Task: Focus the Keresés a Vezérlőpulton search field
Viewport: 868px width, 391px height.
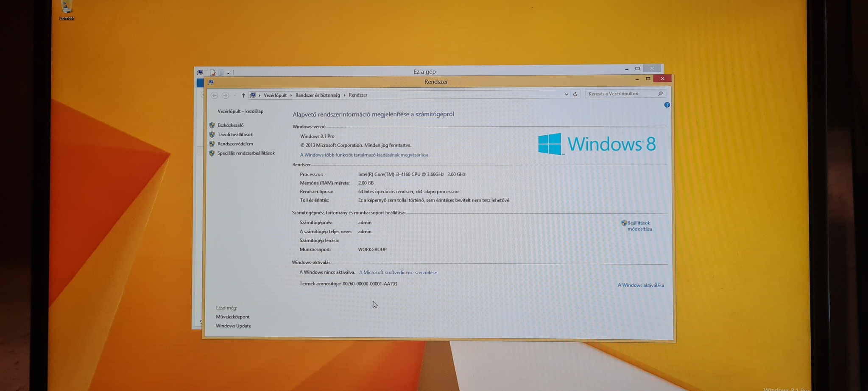Action: click(625, 94)
